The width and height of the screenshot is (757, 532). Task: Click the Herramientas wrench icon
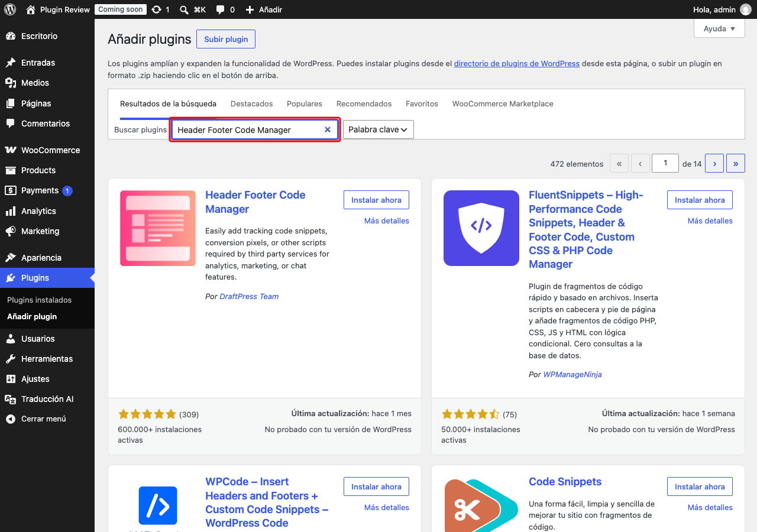(x=11, y=359)
